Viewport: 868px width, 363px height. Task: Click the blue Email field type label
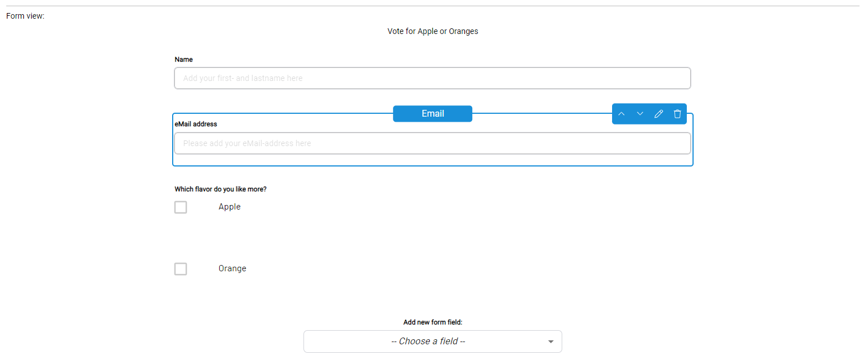tap(433, 113)
